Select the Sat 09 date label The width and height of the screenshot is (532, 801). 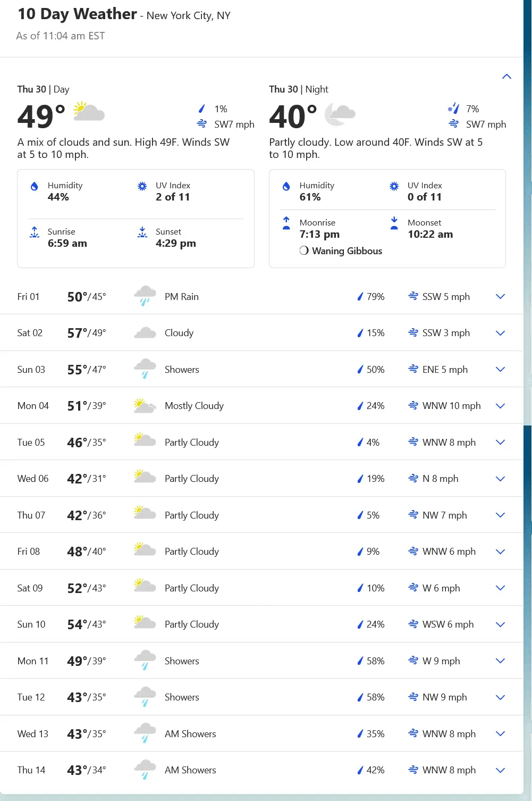click(30, 588)
